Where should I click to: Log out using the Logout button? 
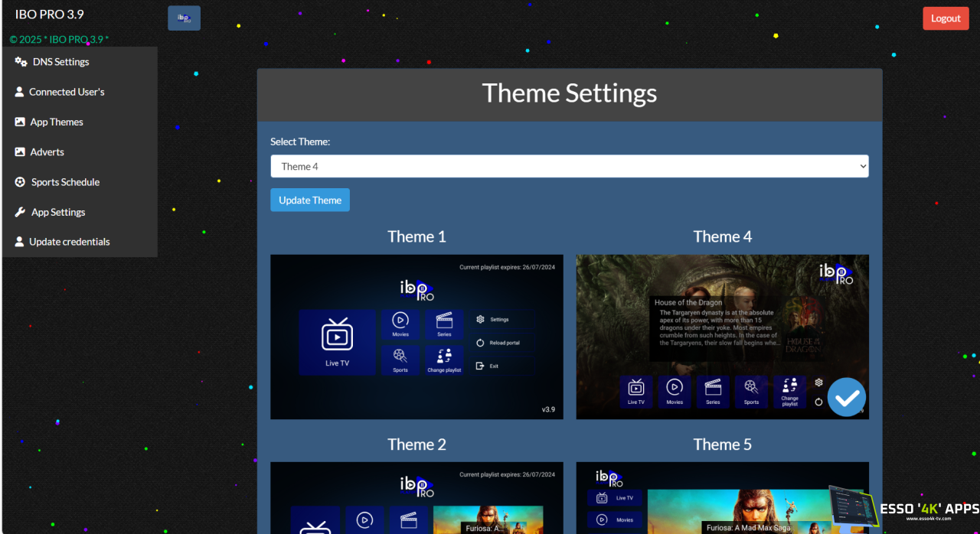[x=946, y=18]
